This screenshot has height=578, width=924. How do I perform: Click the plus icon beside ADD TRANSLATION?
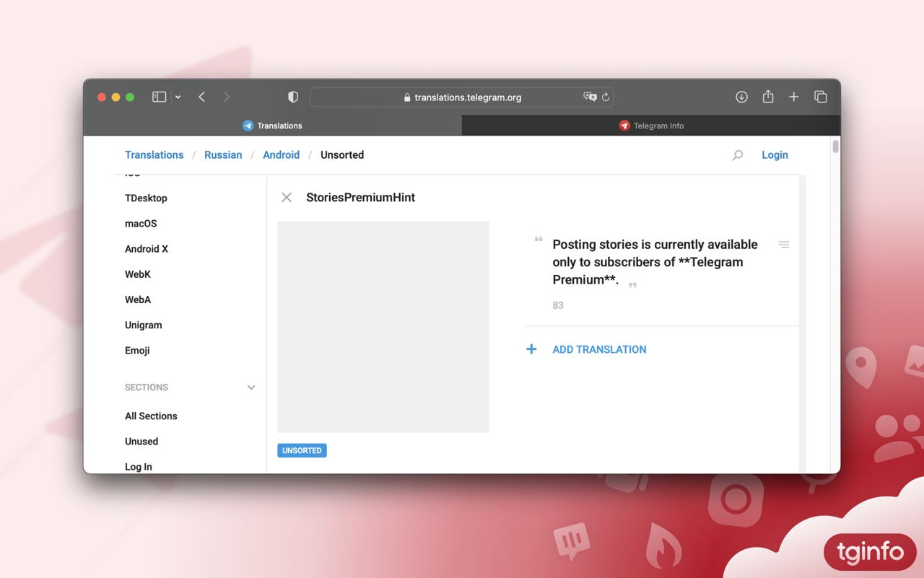click(531, 349)
